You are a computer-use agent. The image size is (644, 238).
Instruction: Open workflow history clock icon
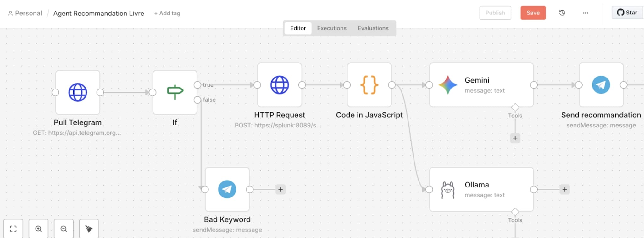pos(562,13)
